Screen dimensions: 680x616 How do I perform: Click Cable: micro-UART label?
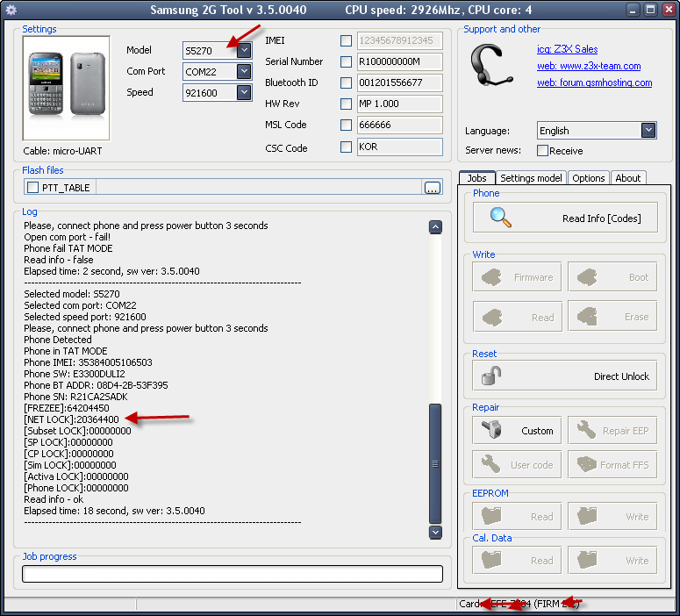(x=63, y=151)
